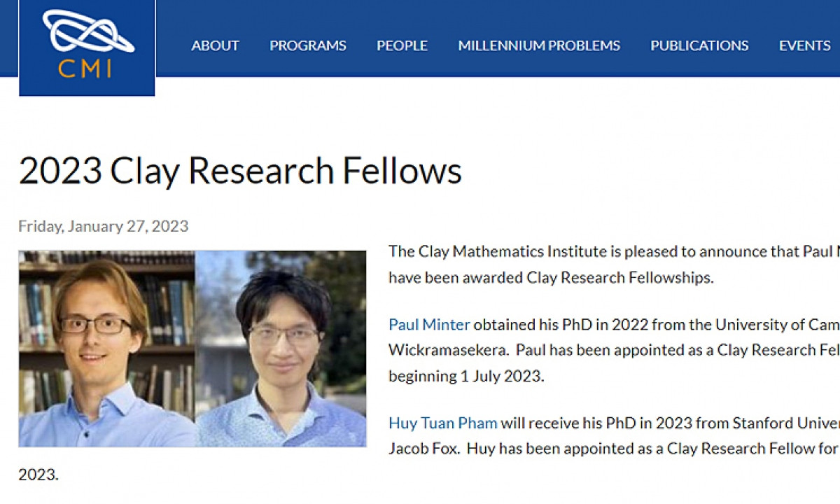Follow the Huy Tuan Pham link
840x504 pixels.
tap(442, 423)
